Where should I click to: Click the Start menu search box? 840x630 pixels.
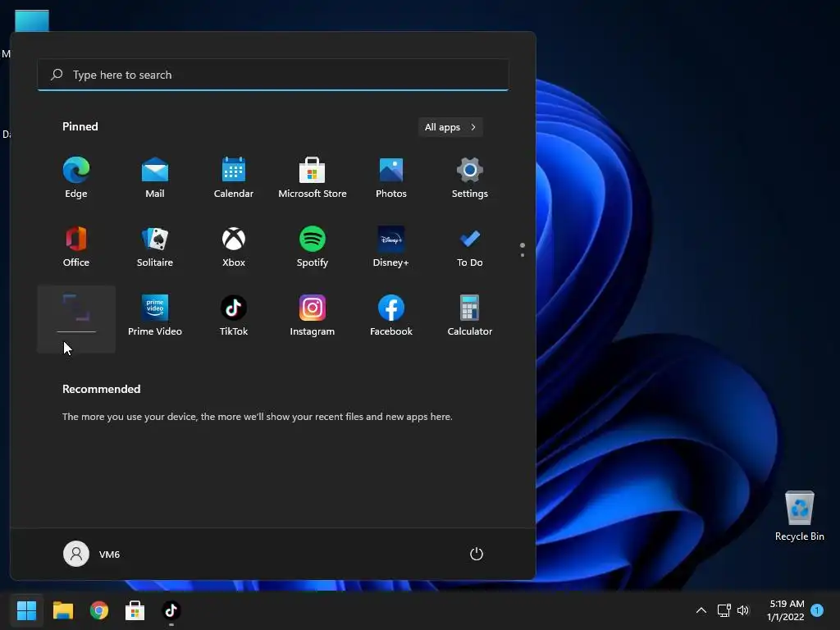[x=272, y=75]
